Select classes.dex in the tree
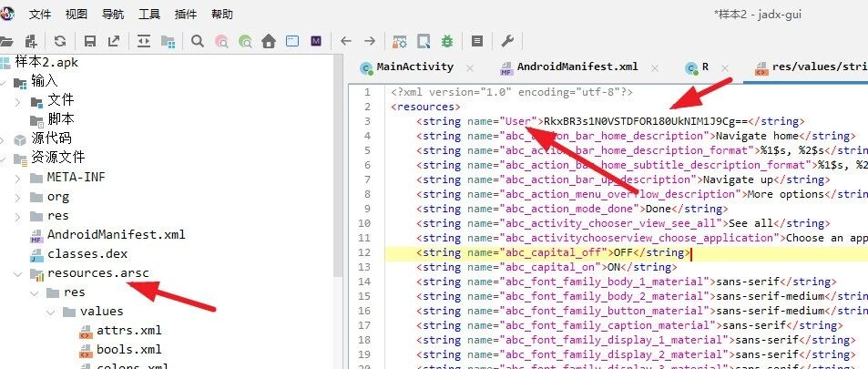868x369 pixels. 87,254
